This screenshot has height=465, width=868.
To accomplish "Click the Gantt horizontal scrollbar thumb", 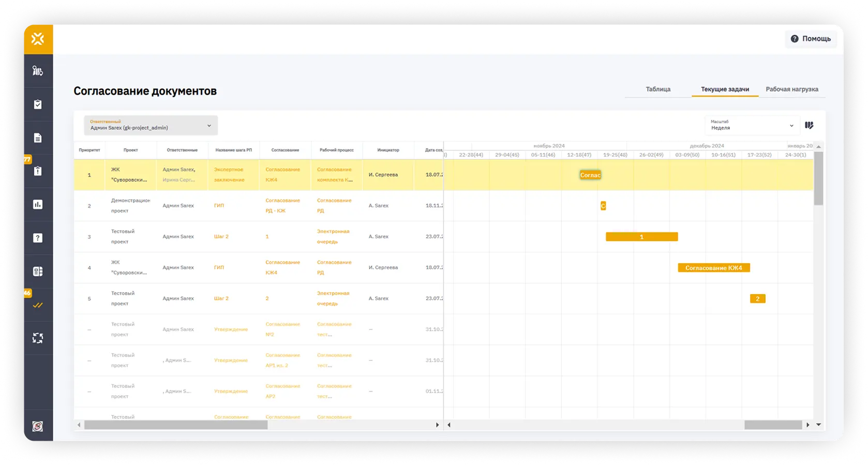I will pos(773,425).
